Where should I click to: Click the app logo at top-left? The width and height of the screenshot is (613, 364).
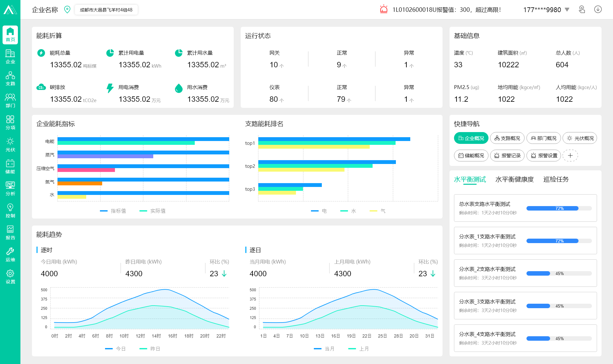[10, 10]
